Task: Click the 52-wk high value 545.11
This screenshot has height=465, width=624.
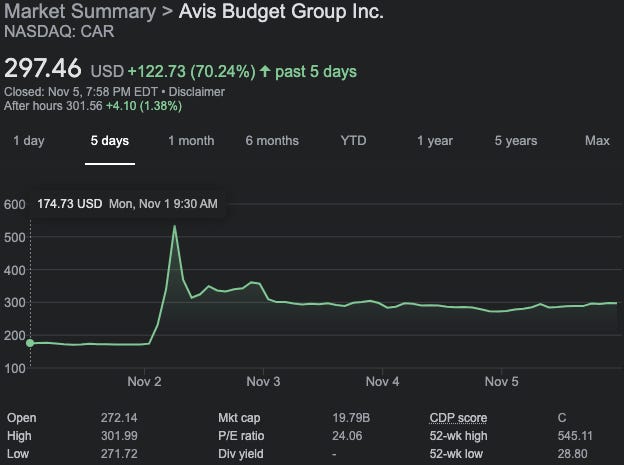Action: pos(575,436)
